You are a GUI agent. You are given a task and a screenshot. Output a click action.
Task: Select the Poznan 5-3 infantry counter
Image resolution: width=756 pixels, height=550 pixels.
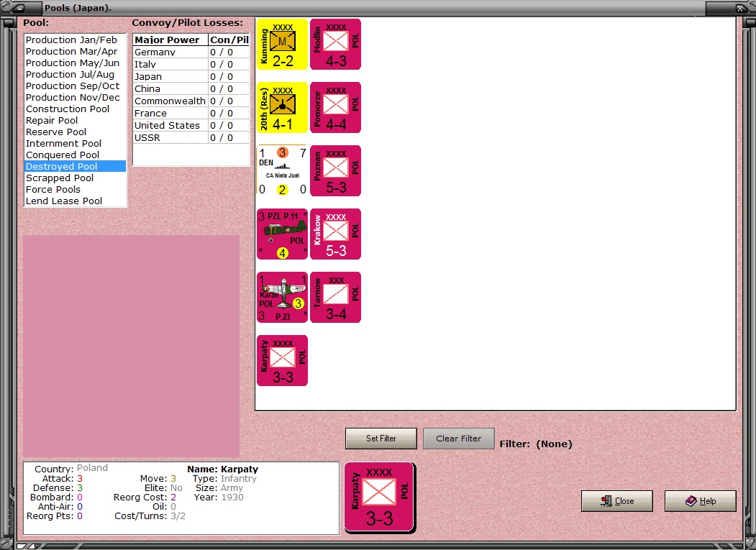click(336, 170)
